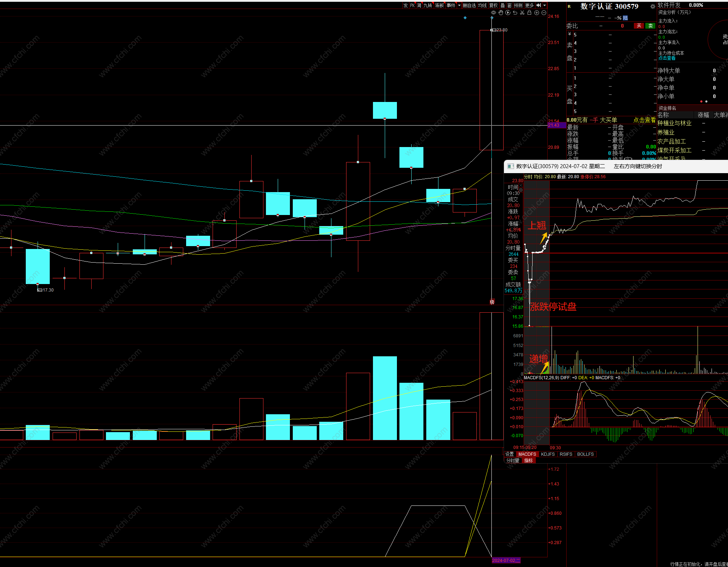Open the dropdown arrow at toolbar's far right

pyautogui.click(x=544, y=5)
